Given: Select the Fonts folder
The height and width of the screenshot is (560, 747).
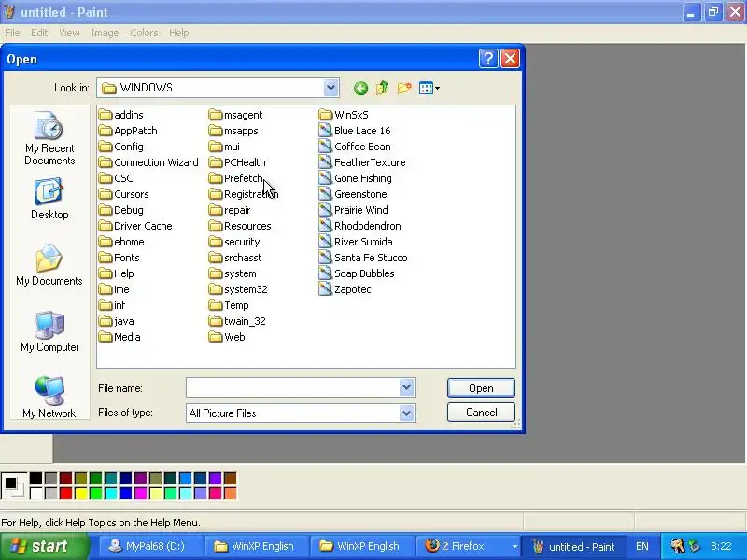Looking at the screenshot, I should pyautogui.click(x=120, y=258).
